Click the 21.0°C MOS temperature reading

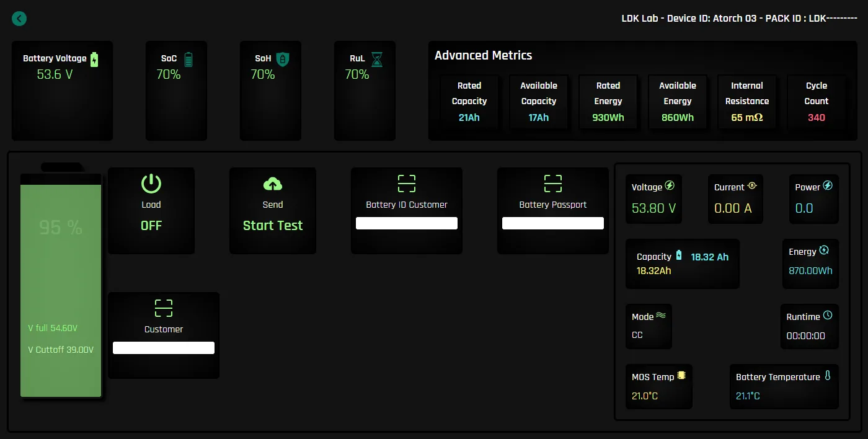point(645,396)
